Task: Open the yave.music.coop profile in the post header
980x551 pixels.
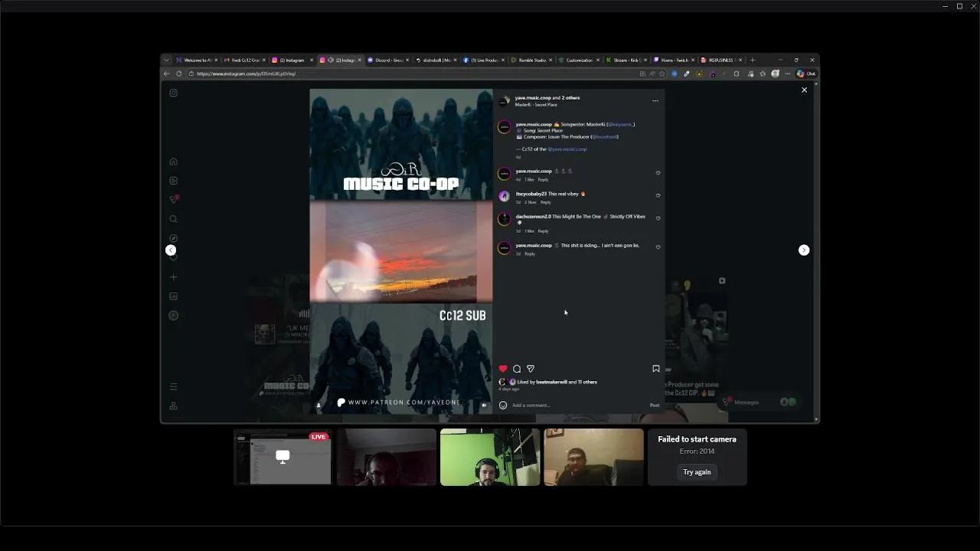Action: 533,98
